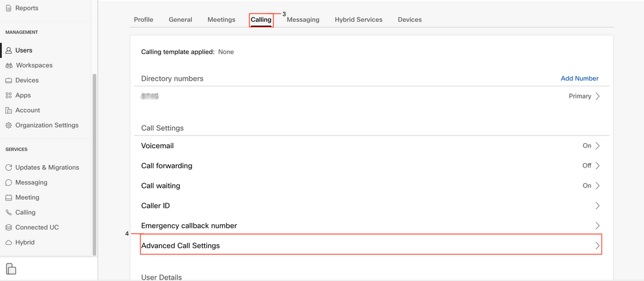Expand the Primary directory number chevron
The image size is (644, 281).
pyautogui.click(x=598, y=96)
